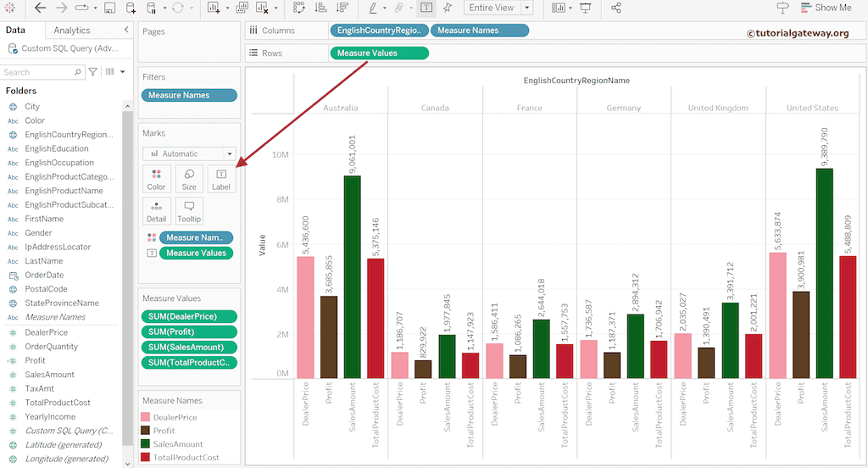868x468 pixels.
Task: Click the Tooltip button in Marks card
Action: tap(189, 211)
